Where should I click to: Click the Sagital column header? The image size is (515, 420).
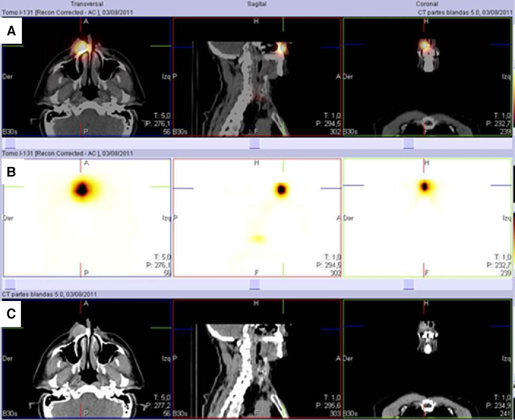click(x=257, y=4)
